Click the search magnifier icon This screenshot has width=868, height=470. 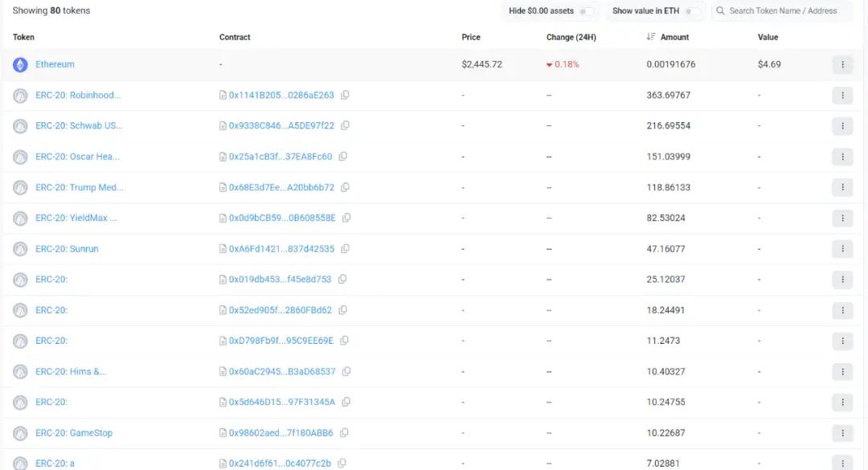(x=720, y=10)
